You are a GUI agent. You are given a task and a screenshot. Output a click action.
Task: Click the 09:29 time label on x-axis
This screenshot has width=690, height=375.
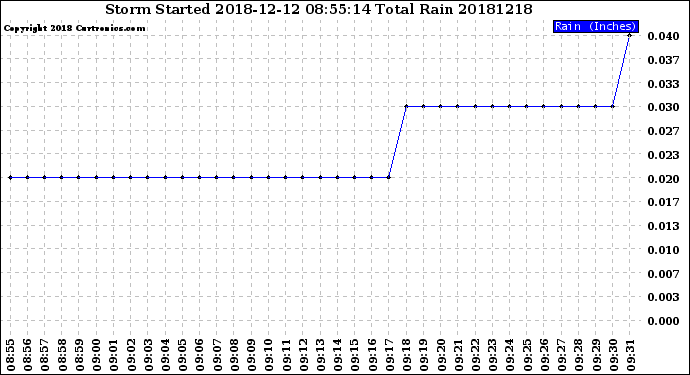(596, 355)
